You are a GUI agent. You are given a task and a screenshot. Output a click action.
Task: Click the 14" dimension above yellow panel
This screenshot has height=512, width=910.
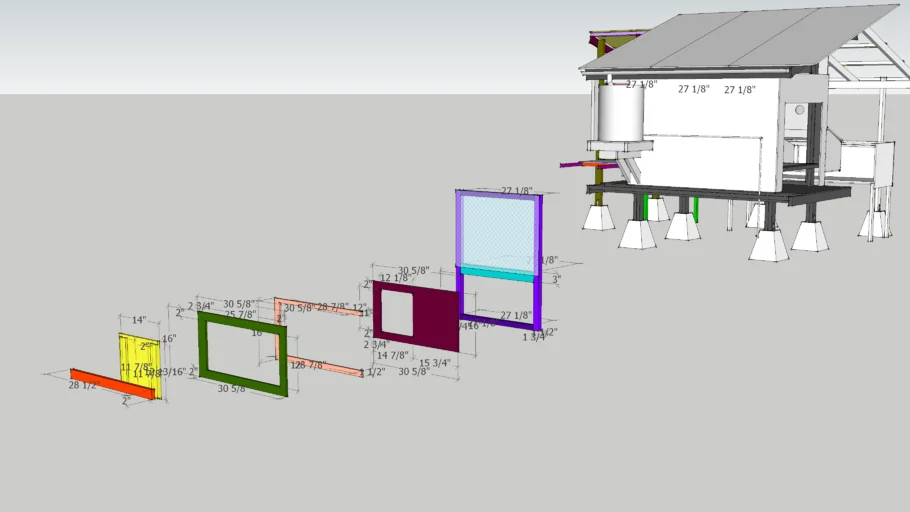[139, 320]
